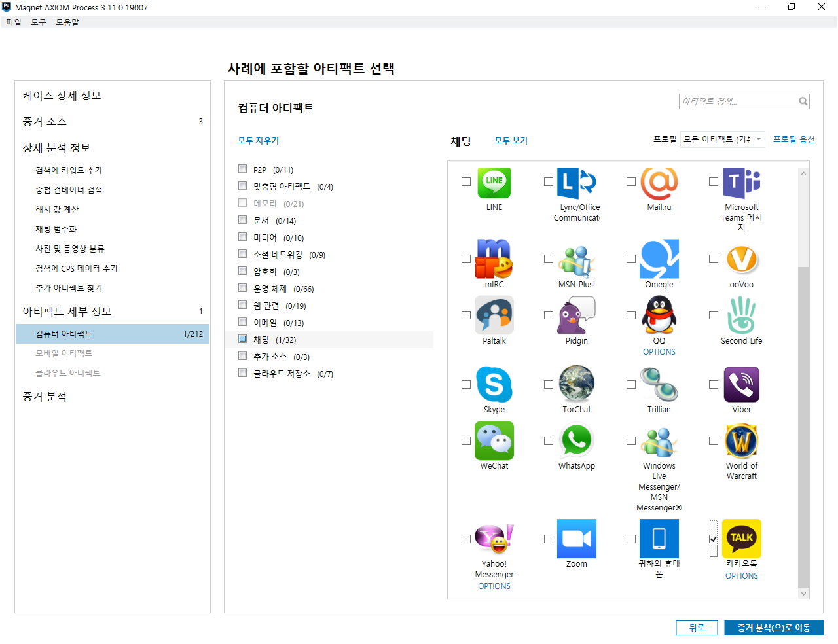Click the 모두 보기 link

511,141
